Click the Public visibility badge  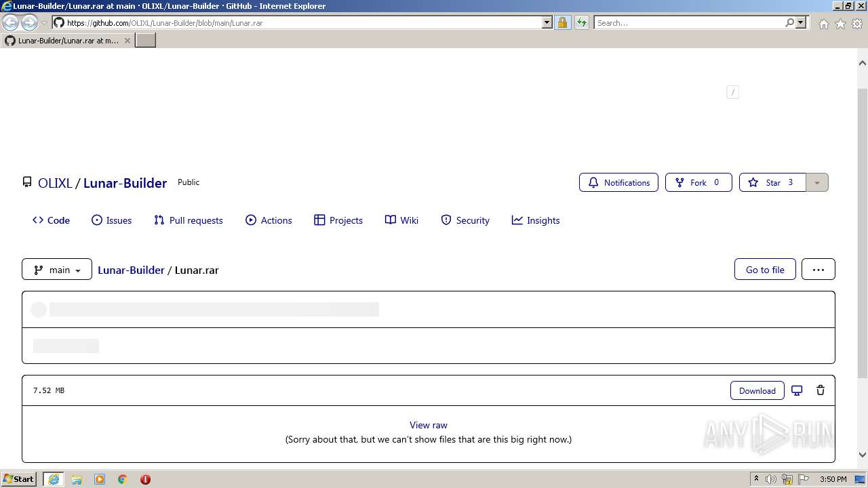click(x=189, y=182)
